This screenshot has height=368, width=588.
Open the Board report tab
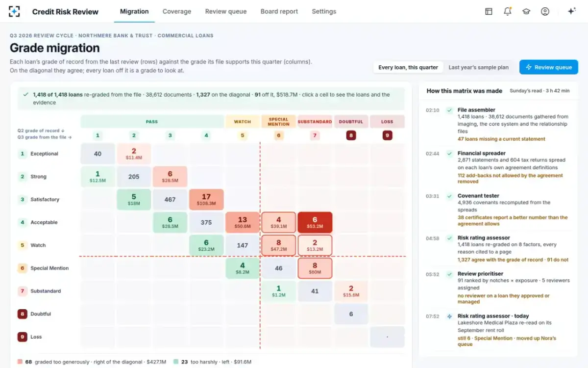click(x=279, y=11)
